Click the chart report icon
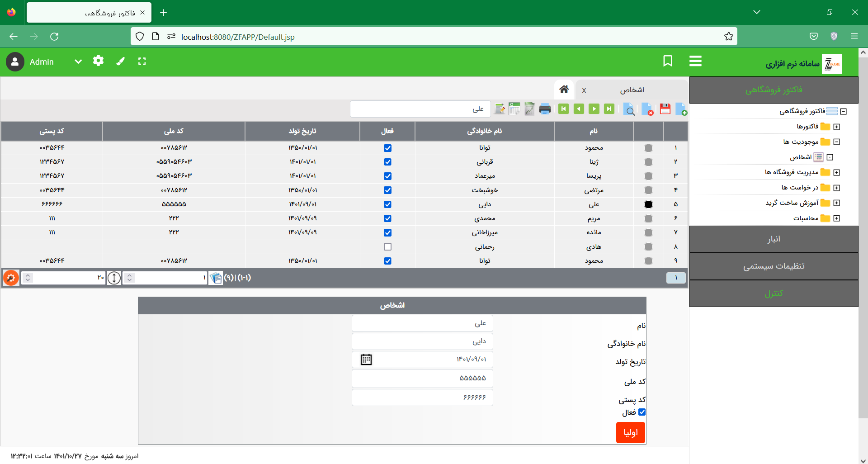This screenshot has height=464, width=868. pyautogui.click(x=529, y=109)
